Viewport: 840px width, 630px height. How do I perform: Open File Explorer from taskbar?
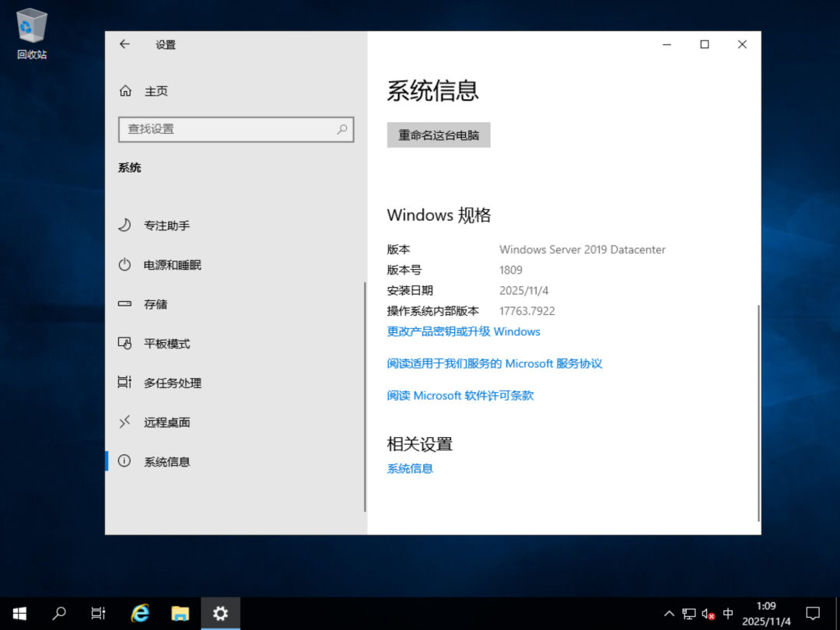pyautogui.click(x=180, y=614)
